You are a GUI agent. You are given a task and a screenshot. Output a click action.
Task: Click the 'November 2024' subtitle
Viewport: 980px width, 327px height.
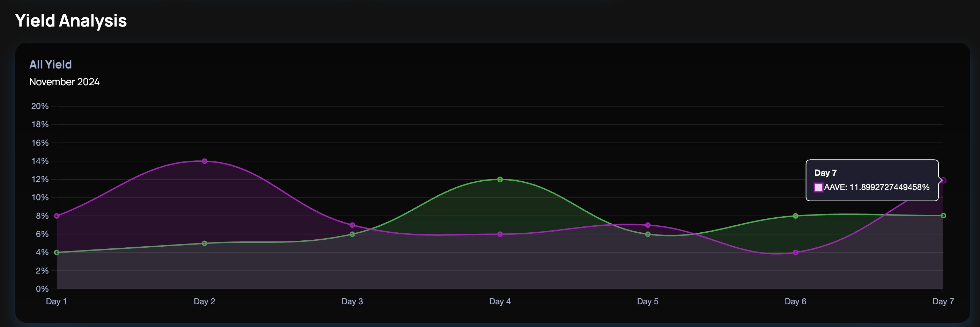[x=64, y=82]
